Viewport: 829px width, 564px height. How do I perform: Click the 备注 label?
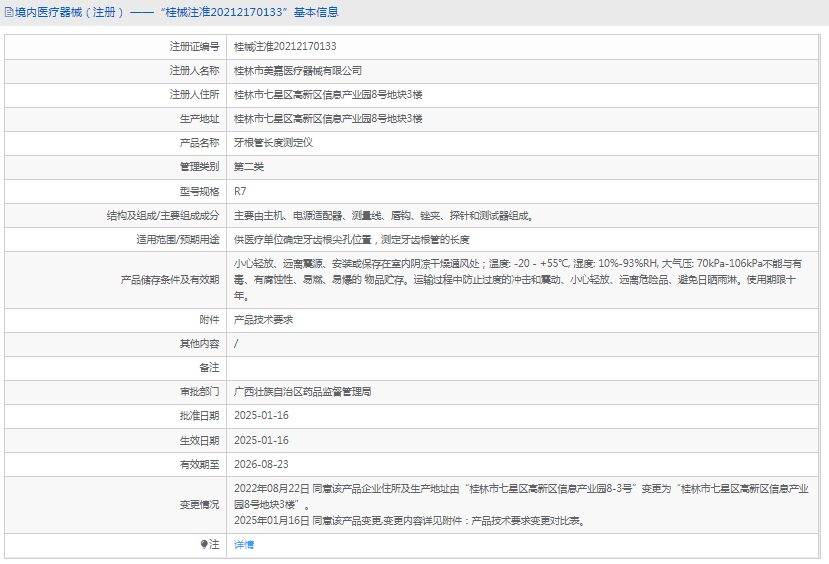tap(209, 367)
